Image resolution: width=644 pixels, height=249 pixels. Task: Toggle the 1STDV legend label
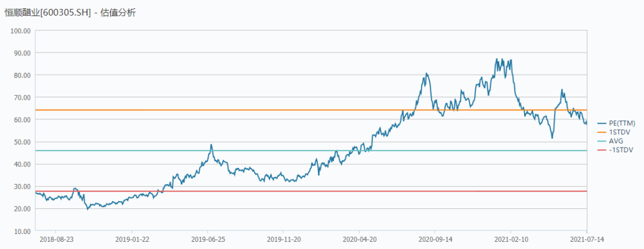[620, 132]
